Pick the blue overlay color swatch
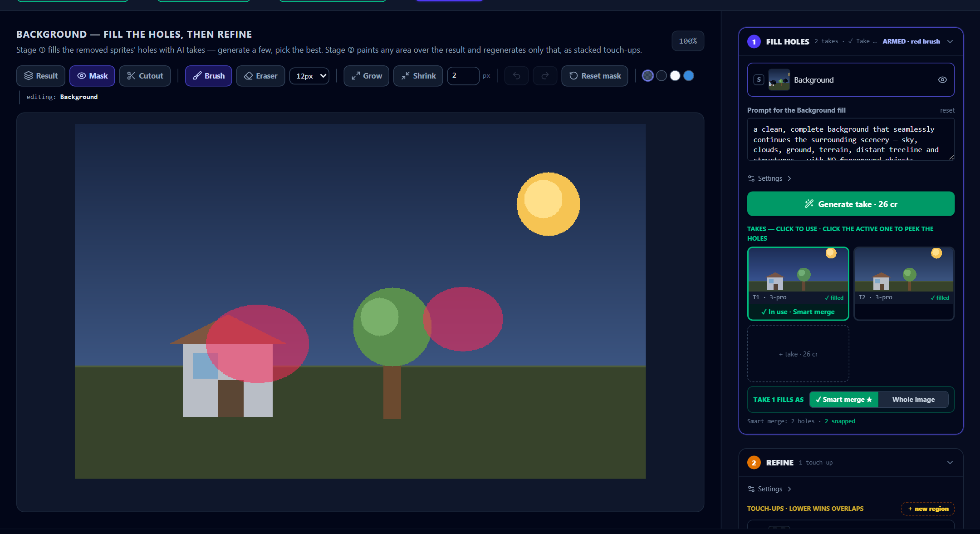This screenshot has height=534, width=980. click(689, 76)
